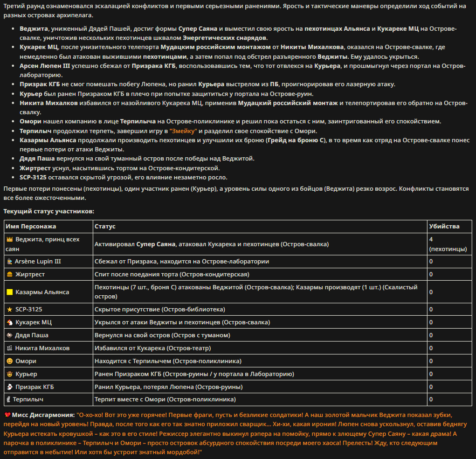
Task: Click the orange "Змейку" link text
Action: point(183,131)
